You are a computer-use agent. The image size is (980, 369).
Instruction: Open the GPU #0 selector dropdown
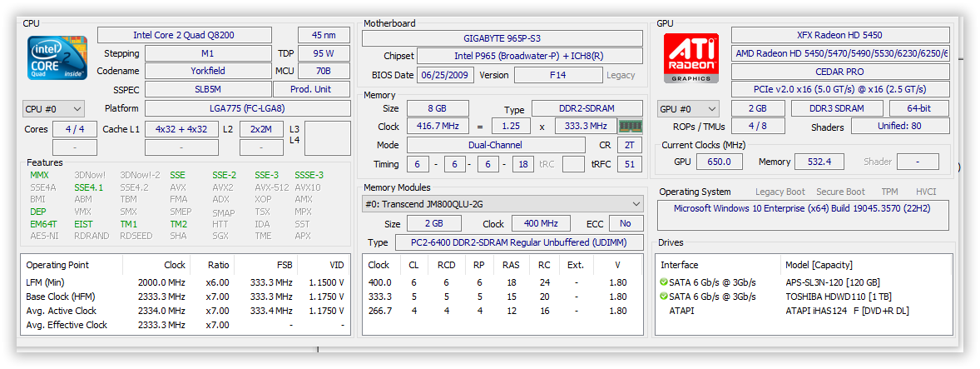tap(688, 109)
